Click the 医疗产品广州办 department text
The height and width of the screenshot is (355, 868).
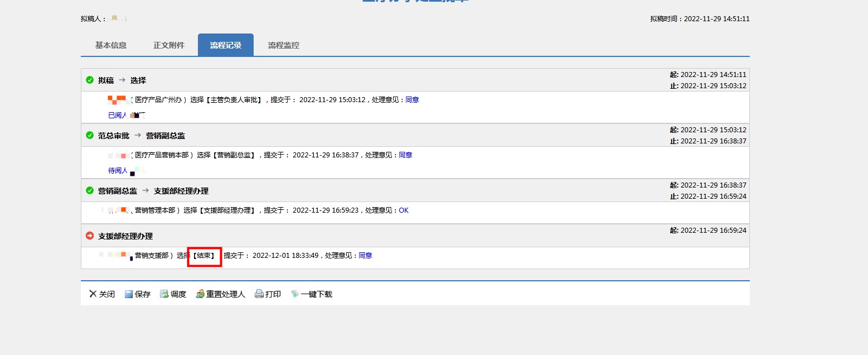point(158,100)
